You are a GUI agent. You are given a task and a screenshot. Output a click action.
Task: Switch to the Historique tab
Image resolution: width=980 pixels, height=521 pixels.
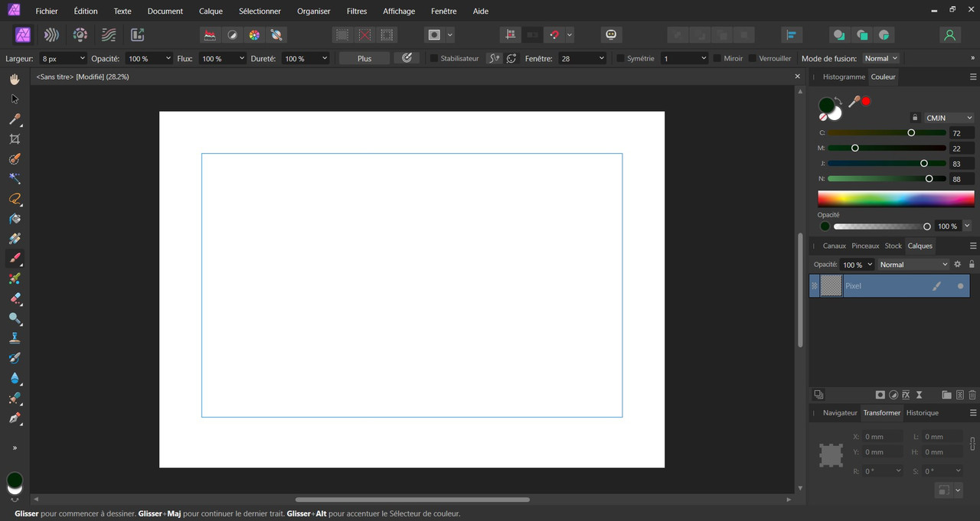click(923, 412)
